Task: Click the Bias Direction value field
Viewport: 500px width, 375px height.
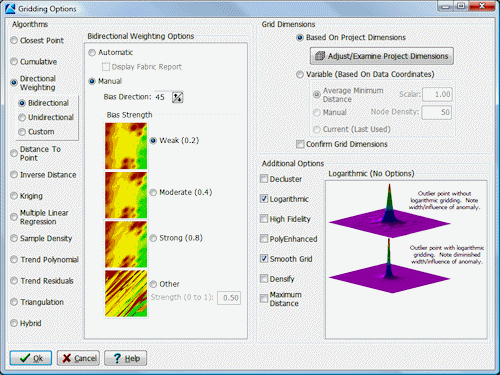Action: click(x=162, y=97)
